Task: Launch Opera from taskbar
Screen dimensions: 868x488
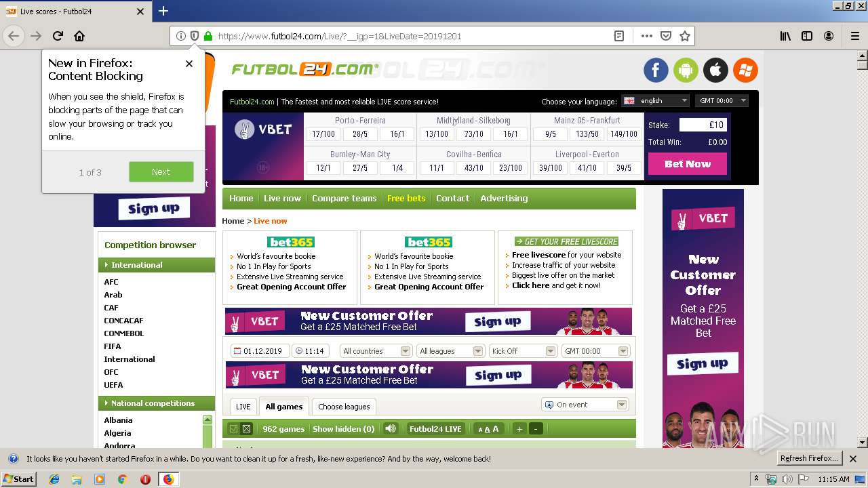Action: coord(145,479)
